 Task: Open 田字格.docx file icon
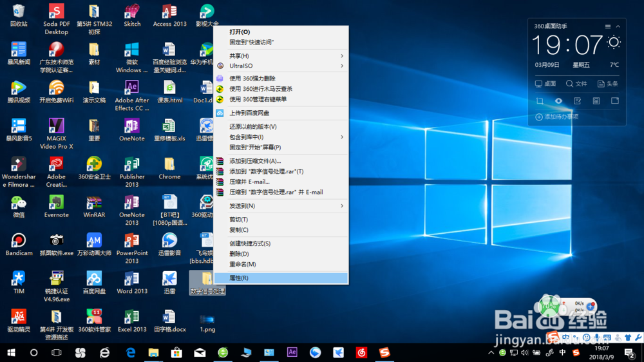169,321
